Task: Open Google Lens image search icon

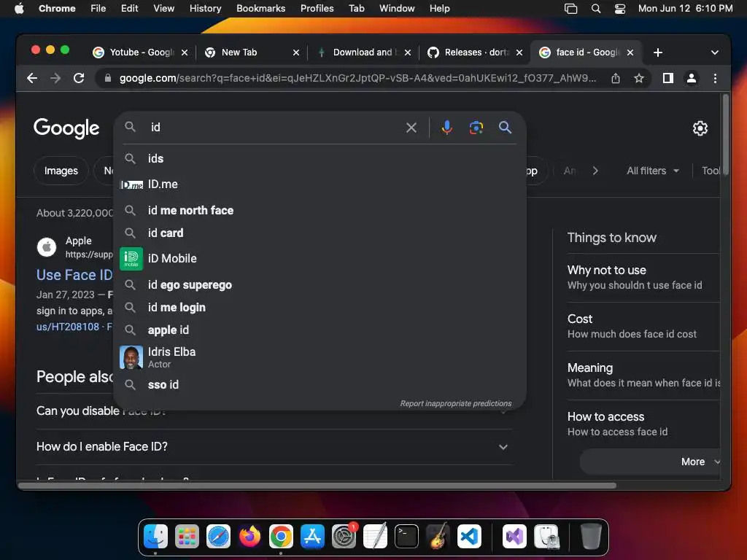Action: [476, 128]
